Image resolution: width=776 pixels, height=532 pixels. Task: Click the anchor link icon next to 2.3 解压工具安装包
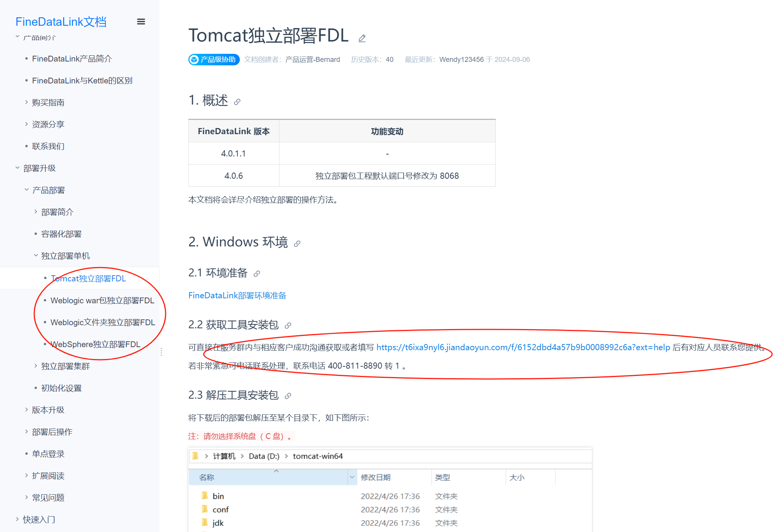point(288,396)
